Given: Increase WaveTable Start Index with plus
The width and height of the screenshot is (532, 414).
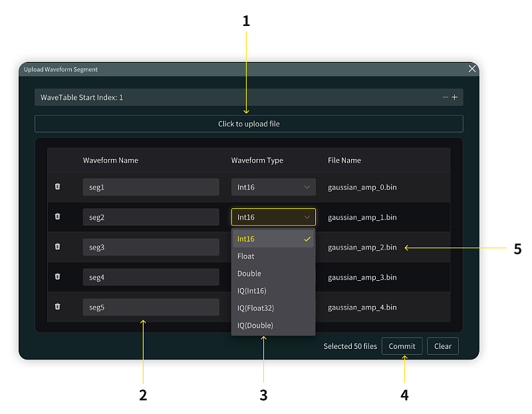Looking at the screenshot, I should pyautogui.click(x=455, y=98).
